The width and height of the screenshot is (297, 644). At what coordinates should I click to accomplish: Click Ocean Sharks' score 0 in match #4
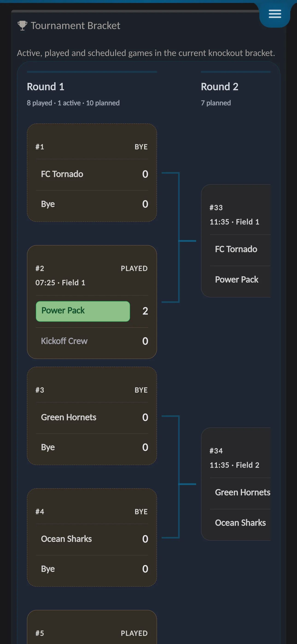(x=145, y=539)
